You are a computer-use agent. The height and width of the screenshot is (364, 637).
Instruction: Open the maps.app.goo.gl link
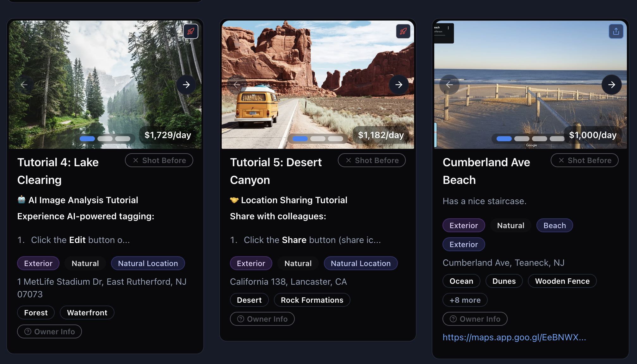click(x=514, y=337)
